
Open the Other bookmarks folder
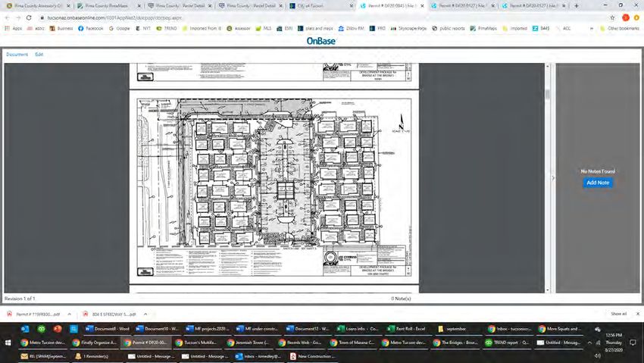pyautogui.click(x=619, y=28)
